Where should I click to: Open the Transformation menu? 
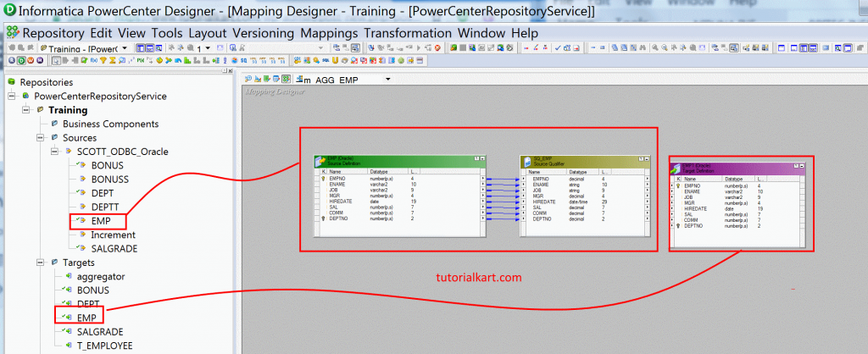pyautogui.click(x=408, y=33)
